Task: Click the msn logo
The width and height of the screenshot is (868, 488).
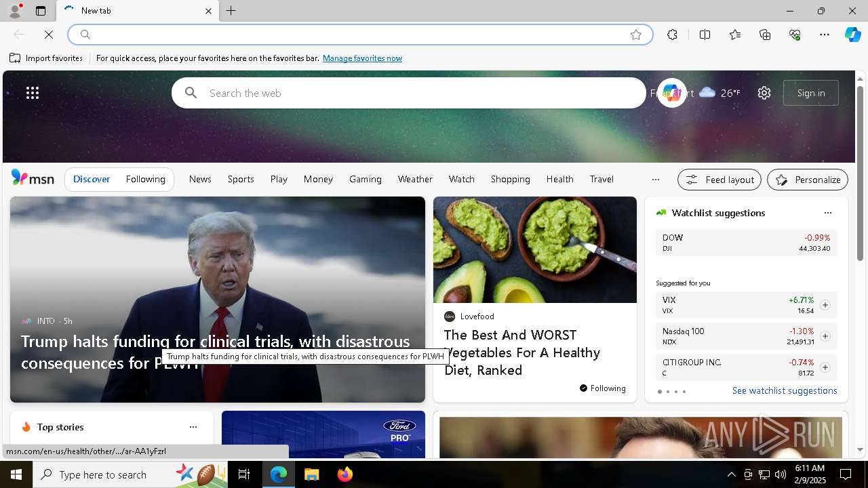Action: point(33,178)
